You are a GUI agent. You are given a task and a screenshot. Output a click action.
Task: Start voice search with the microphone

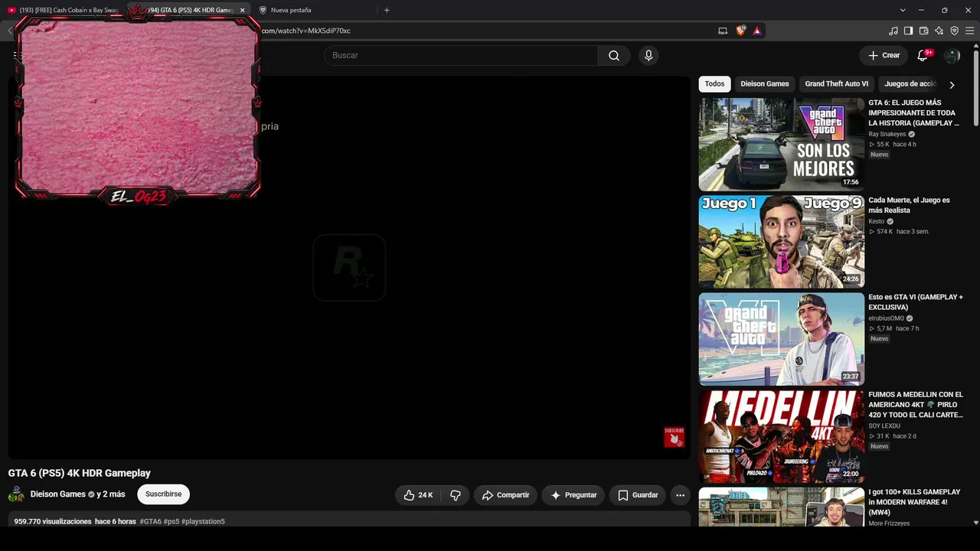pos(648,55)
